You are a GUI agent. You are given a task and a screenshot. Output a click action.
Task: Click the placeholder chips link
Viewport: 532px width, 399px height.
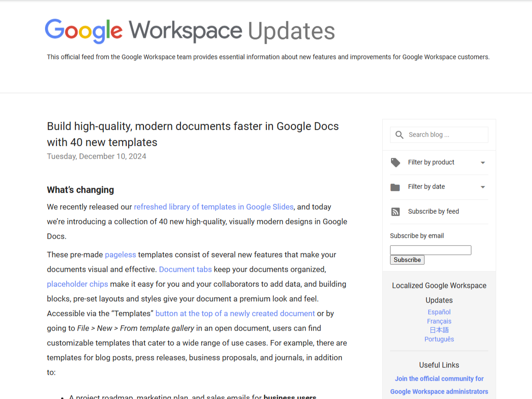pyautogui.click(x=77, y=284)
